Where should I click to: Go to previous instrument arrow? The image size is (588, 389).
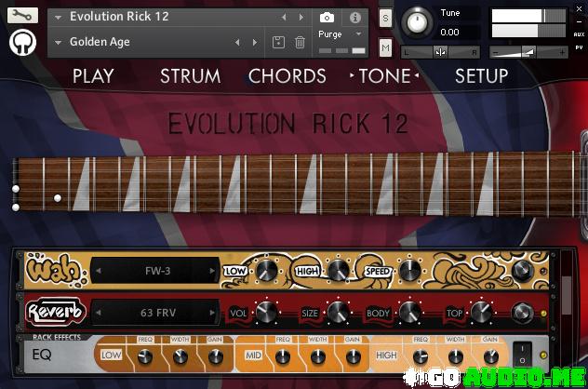[x=284, y=17]
